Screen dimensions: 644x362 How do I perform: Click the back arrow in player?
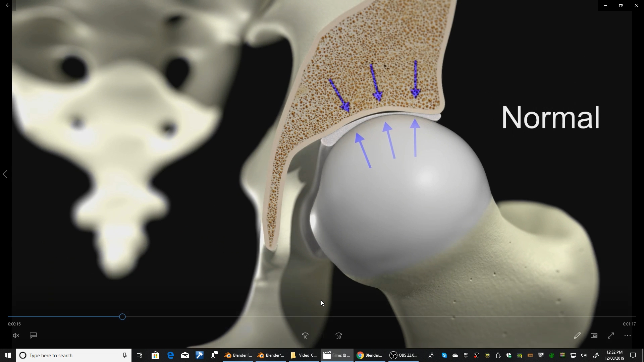(x=8, y=5)
